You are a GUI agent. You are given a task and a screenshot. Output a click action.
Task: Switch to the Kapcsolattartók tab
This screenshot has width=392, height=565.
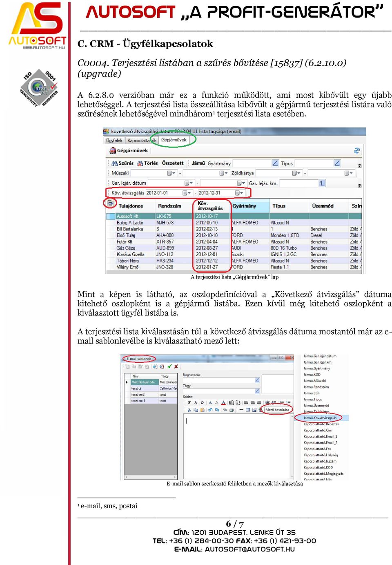(142, 141)
